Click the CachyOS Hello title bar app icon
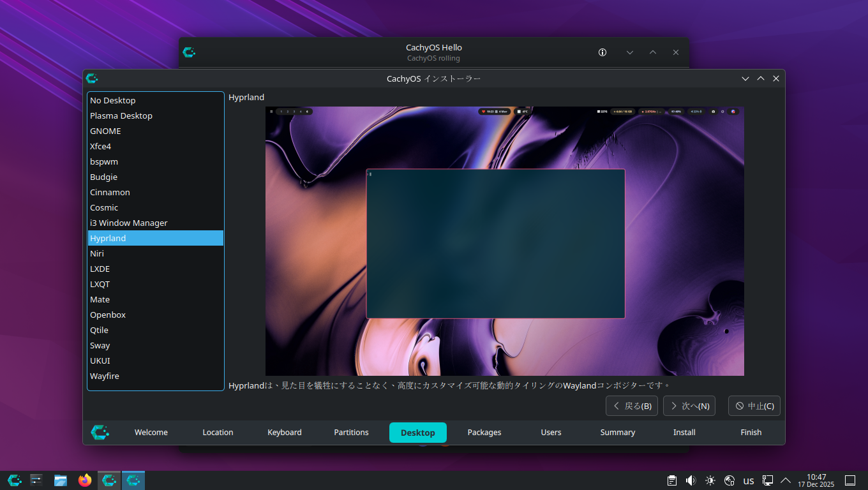868x490 pixels. pyautogui.click(x=189, y=52)
